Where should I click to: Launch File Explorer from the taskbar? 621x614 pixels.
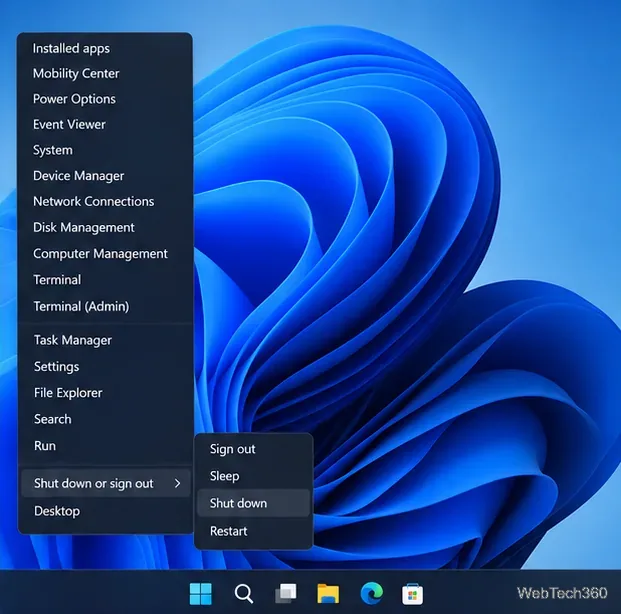click(328, 593)
